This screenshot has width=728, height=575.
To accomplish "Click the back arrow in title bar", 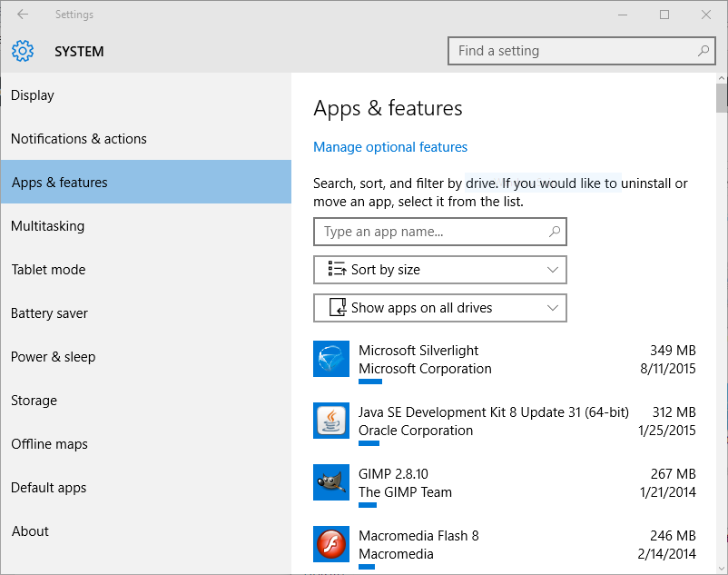I will [x=23, y=15].
